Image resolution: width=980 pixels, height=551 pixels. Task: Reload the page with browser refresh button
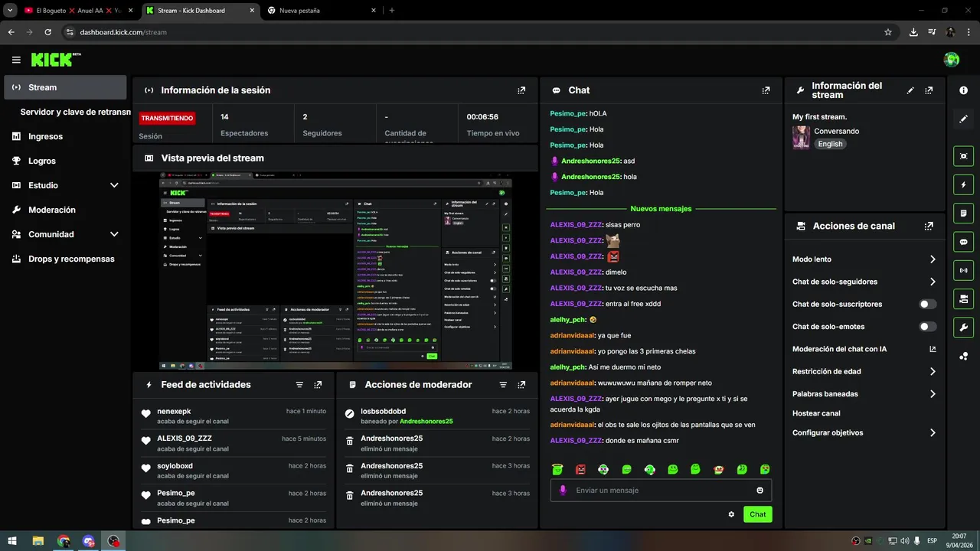pos(48,32)
